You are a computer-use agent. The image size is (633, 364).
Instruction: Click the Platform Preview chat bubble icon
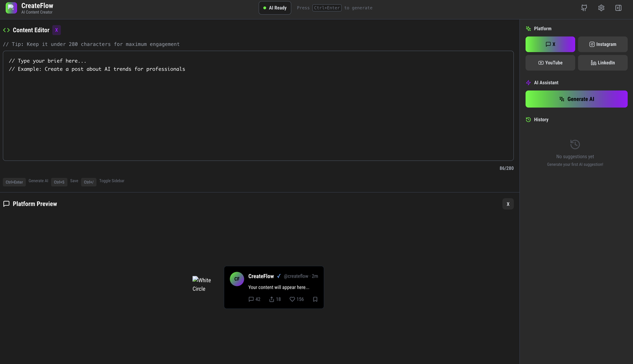pos(6,204)
